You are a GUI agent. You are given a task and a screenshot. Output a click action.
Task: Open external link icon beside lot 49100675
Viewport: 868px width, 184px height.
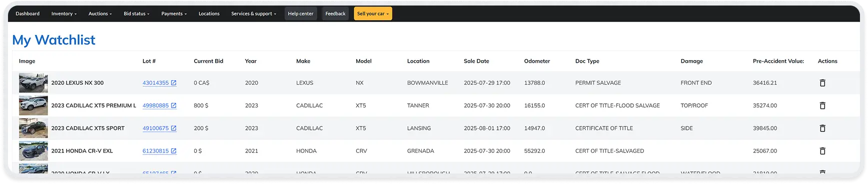pyautogui.click(x=174, y=128)
